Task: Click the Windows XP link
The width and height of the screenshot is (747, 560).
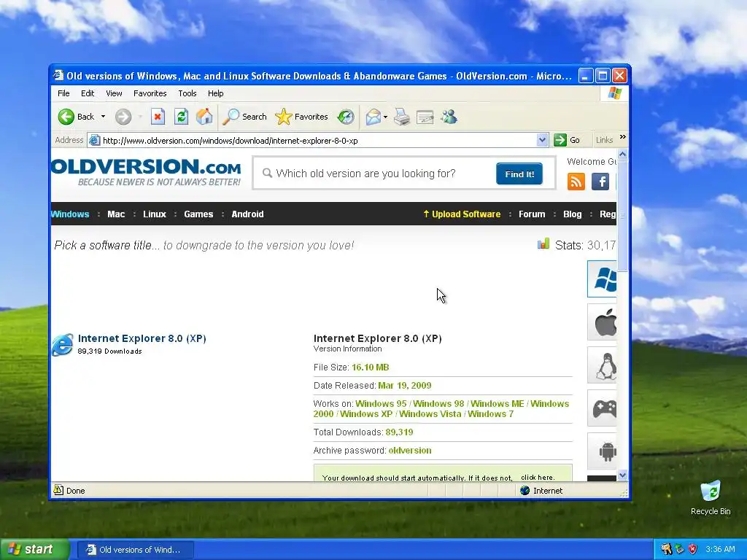Action: (x=366, y=414)
